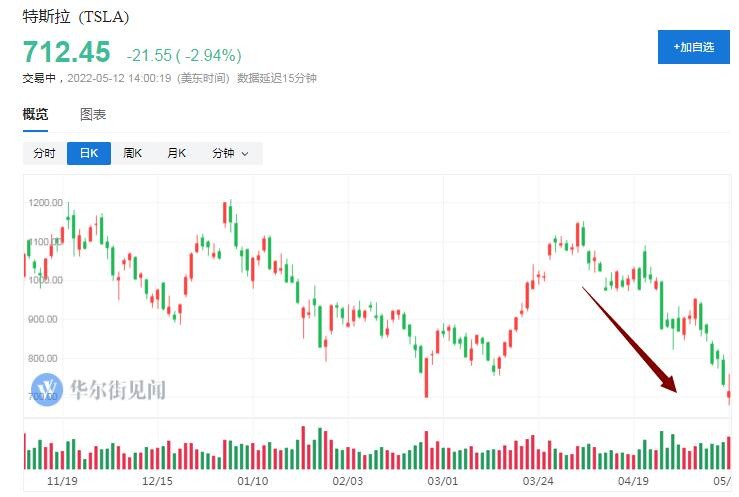Click the 1200.00 price axis label

click(x=47, y=203)
